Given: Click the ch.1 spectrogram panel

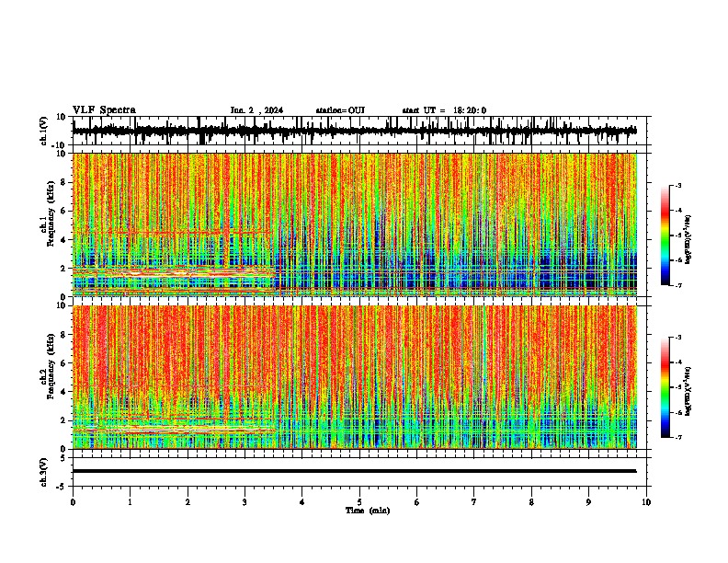Looking at the screenshot, I should (355, 224).
